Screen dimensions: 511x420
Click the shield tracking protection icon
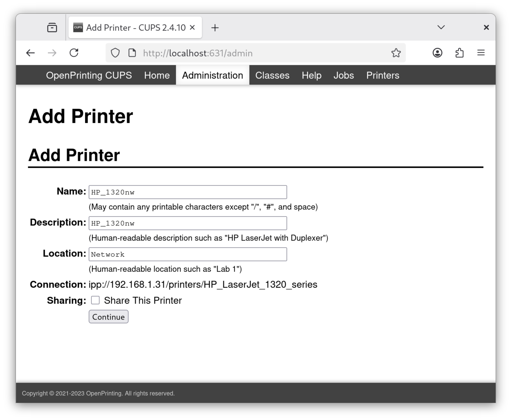115,53
